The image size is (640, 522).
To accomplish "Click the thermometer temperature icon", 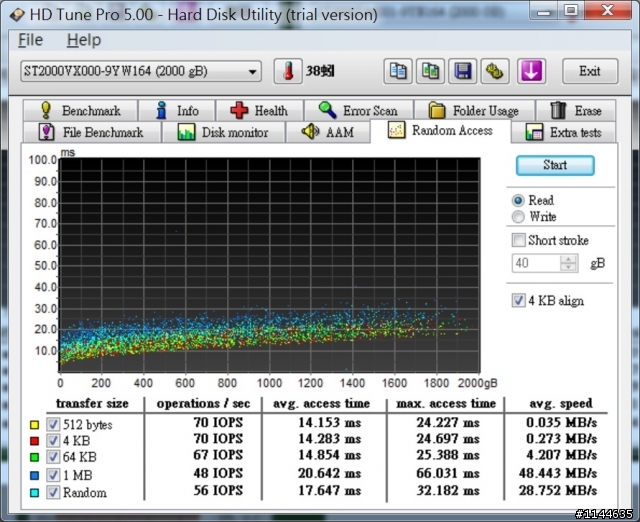I will pyautogui.click(x=288, y=71).
